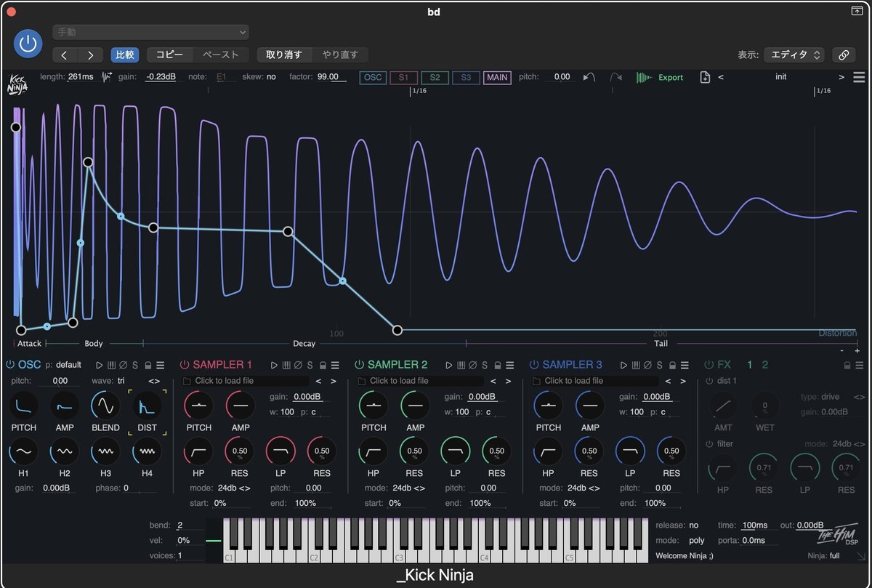
Task: Click the 比較 button
Action: 124,55
